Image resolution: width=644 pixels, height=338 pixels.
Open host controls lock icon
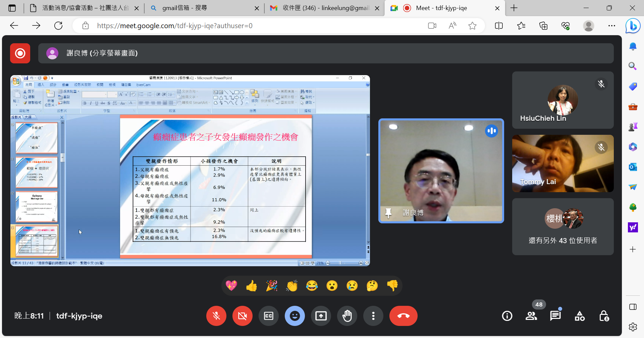604,316
